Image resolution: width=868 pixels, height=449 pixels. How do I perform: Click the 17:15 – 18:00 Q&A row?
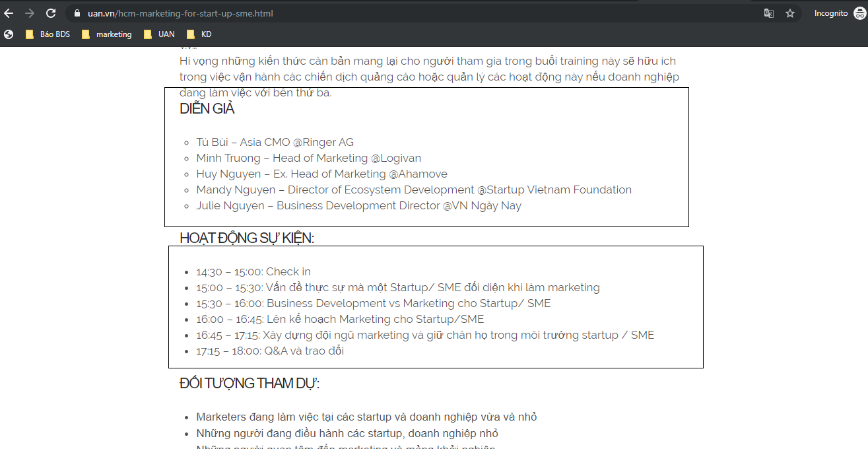[x=270, y=351]
